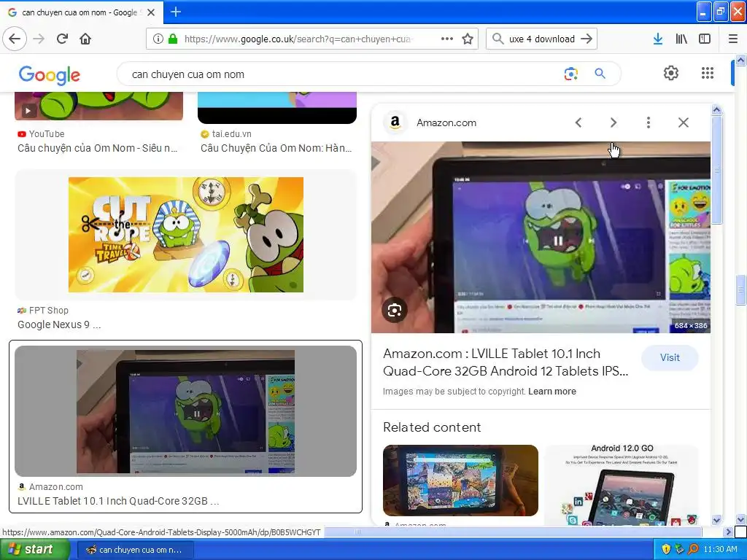Click the page vertical scrollbar thumb
The image size is (747, 560).
click(x=740, y=289)
